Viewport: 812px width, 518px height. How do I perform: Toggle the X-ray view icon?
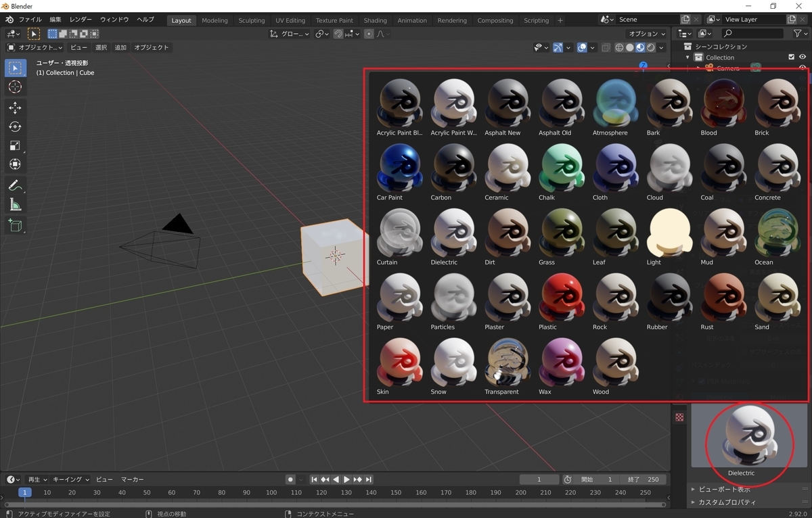point(606,47)
